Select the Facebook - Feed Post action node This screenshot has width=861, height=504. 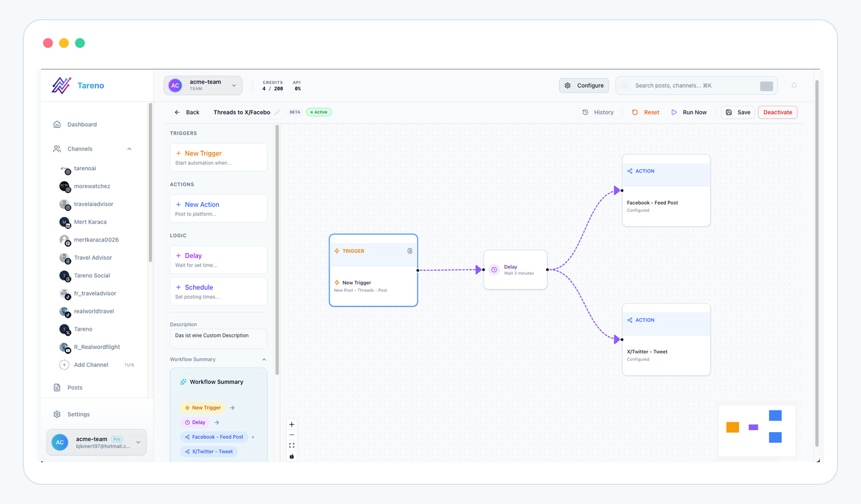(666, 191)
